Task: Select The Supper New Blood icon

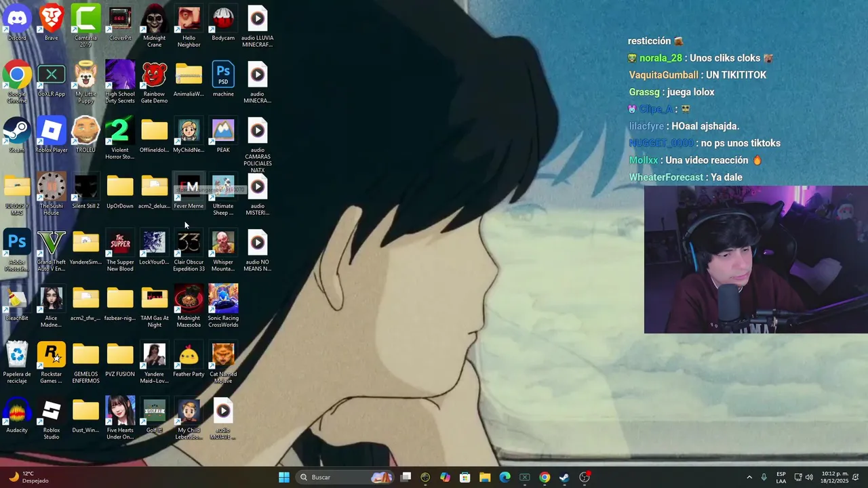Action: 120,251
